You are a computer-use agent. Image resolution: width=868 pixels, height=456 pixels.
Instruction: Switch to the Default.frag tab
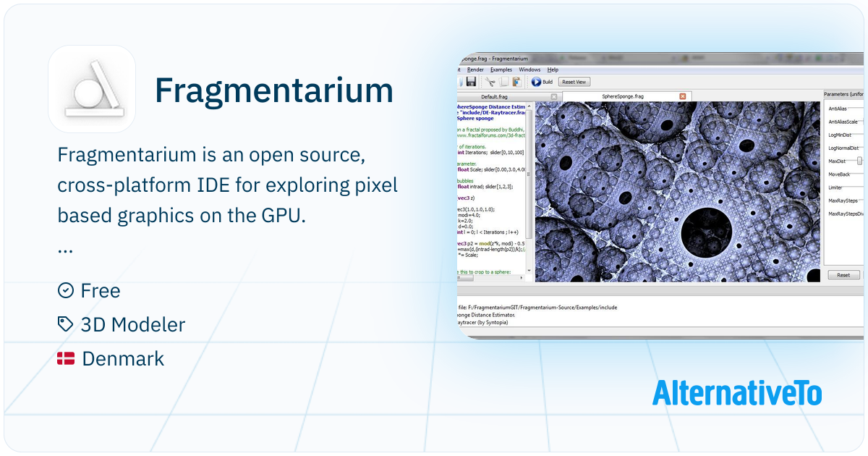pyautogui.click(x=509, y=96)
